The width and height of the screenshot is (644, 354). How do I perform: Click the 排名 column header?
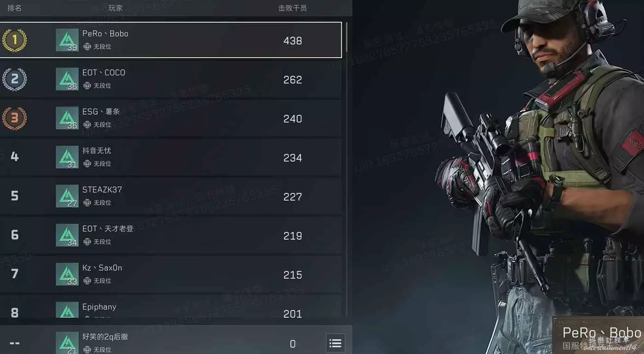[14, 8]
